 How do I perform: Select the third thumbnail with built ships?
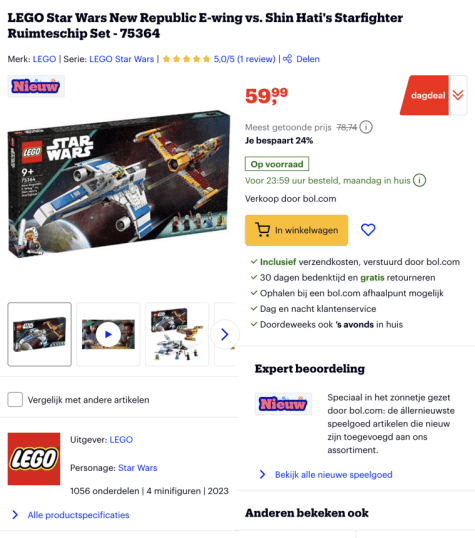click(177, 334)
